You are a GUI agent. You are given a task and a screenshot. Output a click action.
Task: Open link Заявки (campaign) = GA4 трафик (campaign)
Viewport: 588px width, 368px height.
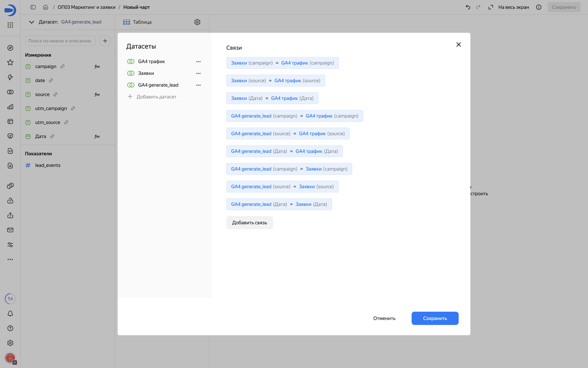tap(282, 63)
